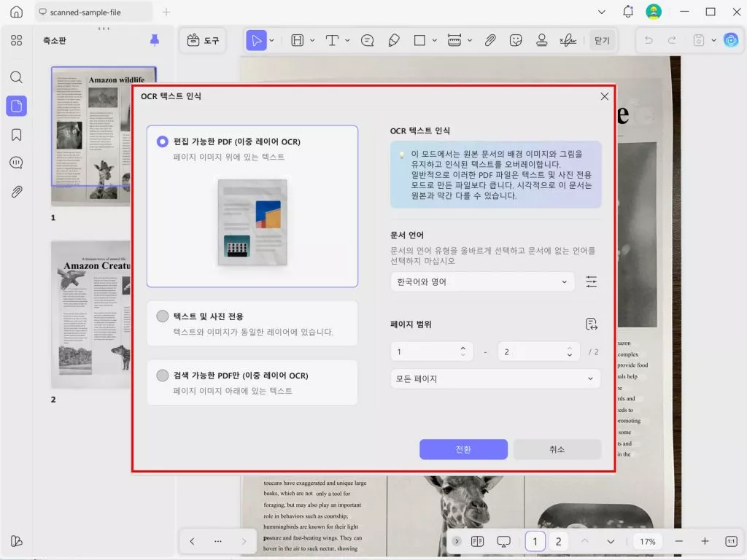Select the stamp tool
The image size is (747, 560).
pyautogui.click(x=542, y=41)
